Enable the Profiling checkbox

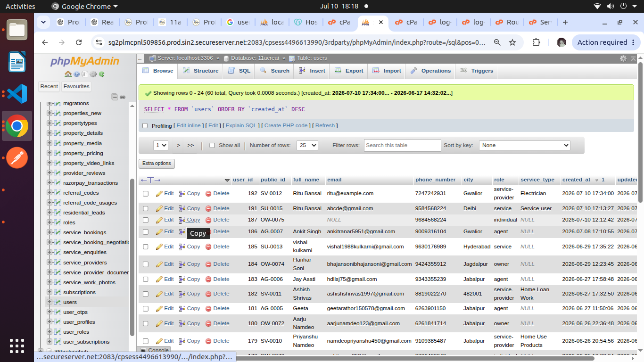tap(145, 126)
